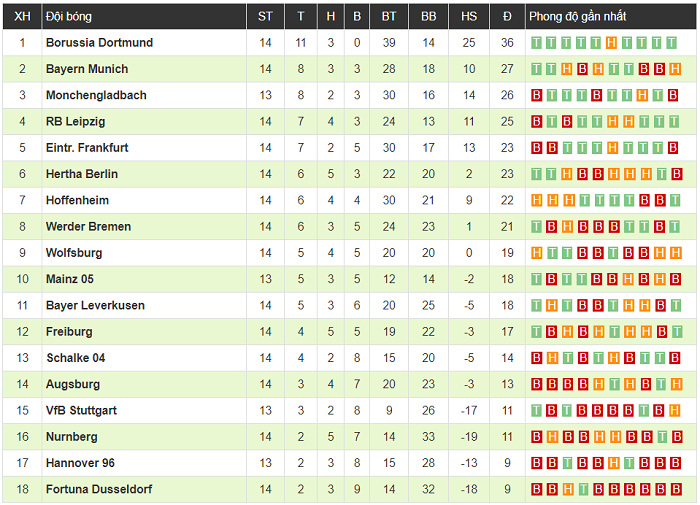The image size is (700, 505).
Task: Click the XH ranking column header
Action: [23, 16]
